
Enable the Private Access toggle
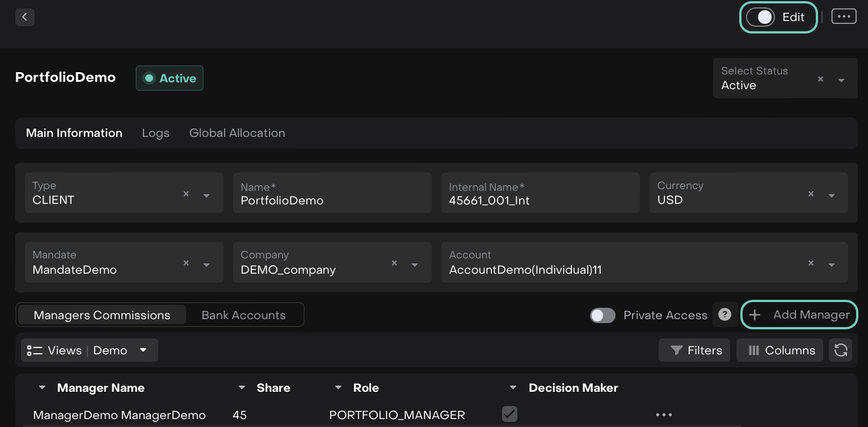click(x=602, y=315)
